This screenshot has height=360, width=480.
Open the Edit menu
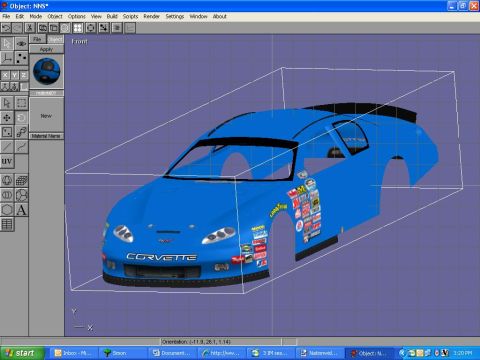pyautogui.click(x=20, y=16)
